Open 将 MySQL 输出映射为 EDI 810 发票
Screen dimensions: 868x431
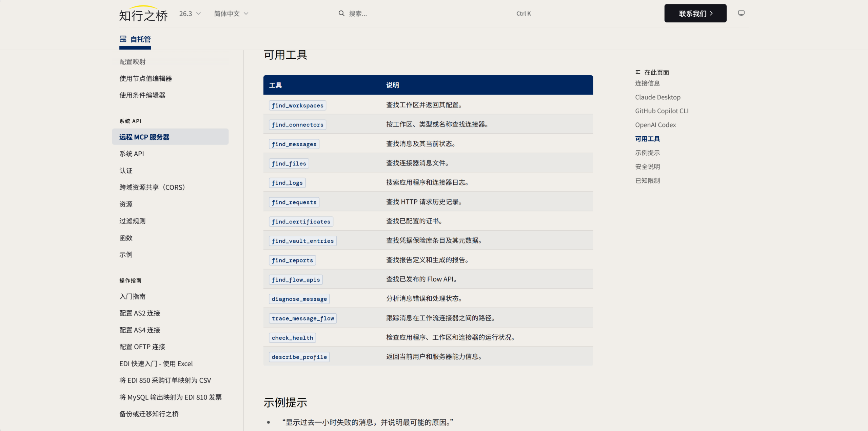[x=171, y=397]
